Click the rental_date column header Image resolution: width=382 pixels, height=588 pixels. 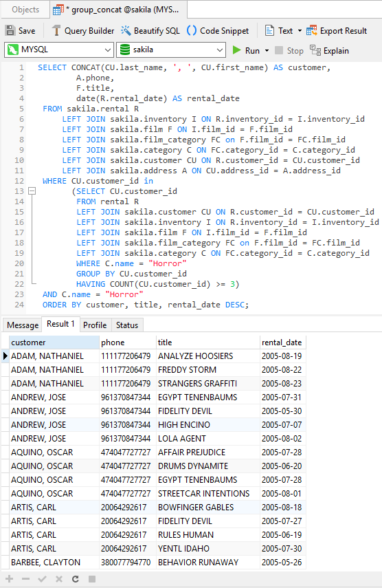click(x=283, y=342)
